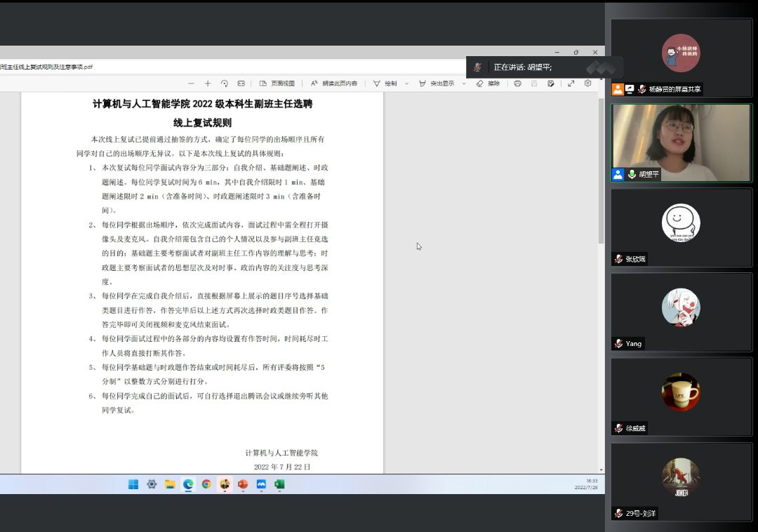Zoom in on the PDF document

(208, 84)
